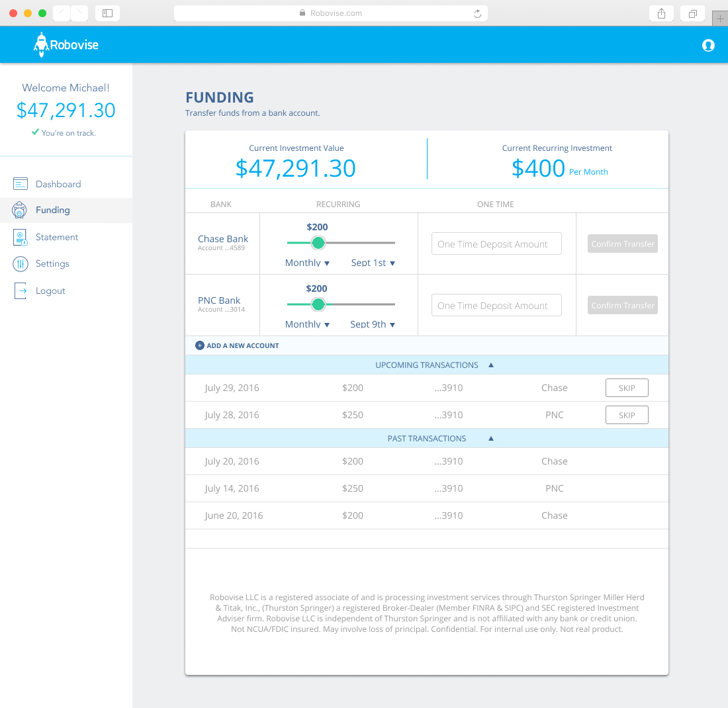Image resolution: width=728 pixels, height=708 pixels.
Task: Open Chase Bank Sept 1st date dropdown
Action: pos(373,263)
